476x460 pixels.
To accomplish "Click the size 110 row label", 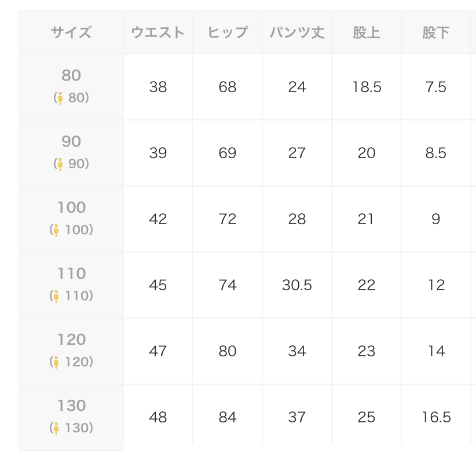I will pyautogui.click(x=71, y=285).
